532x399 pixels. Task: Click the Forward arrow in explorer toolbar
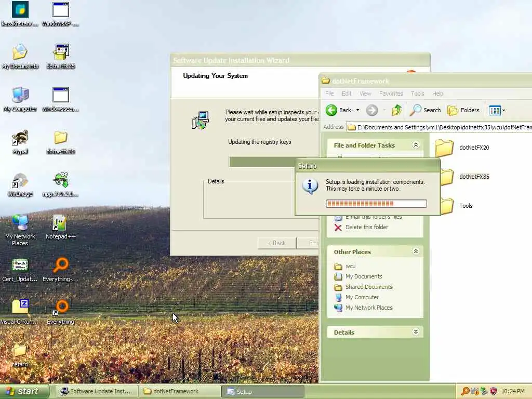(372, 110)
